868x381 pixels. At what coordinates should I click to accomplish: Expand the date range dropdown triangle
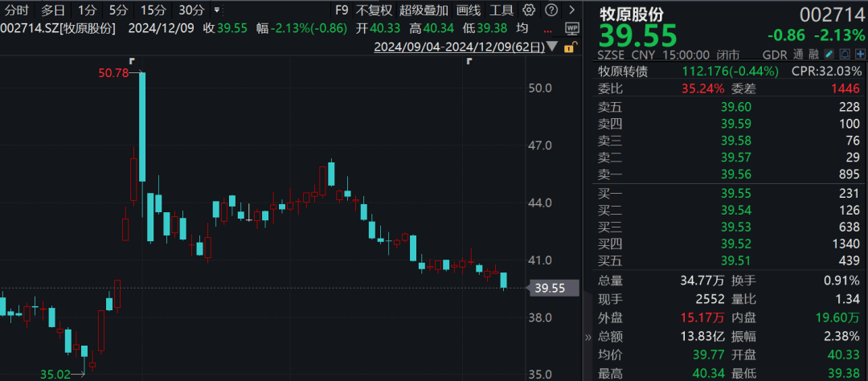coord(552,47)
